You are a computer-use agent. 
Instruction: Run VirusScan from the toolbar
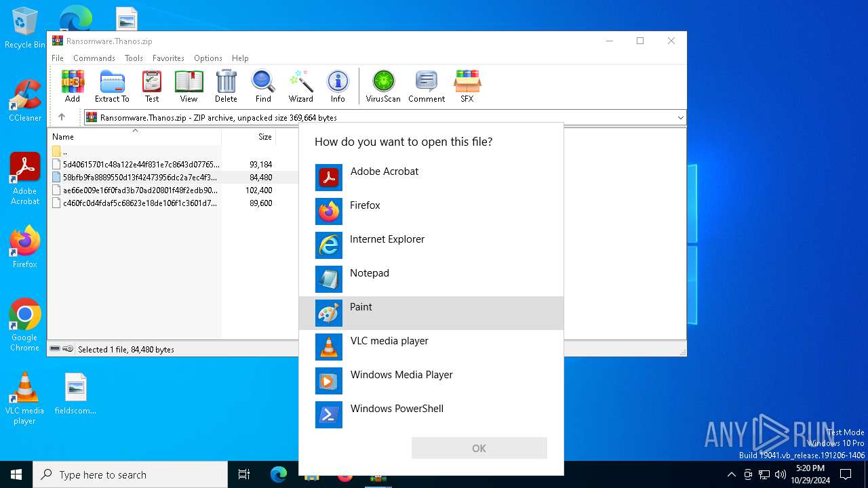click(383, 86)
